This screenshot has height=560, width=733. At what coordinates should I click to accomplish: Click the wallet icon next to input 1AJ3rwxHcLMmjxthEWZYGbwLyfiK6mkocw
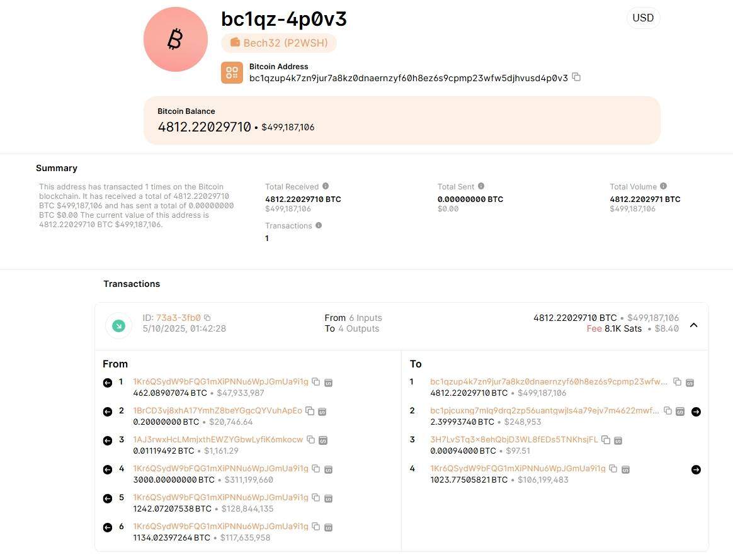[323, 440]
